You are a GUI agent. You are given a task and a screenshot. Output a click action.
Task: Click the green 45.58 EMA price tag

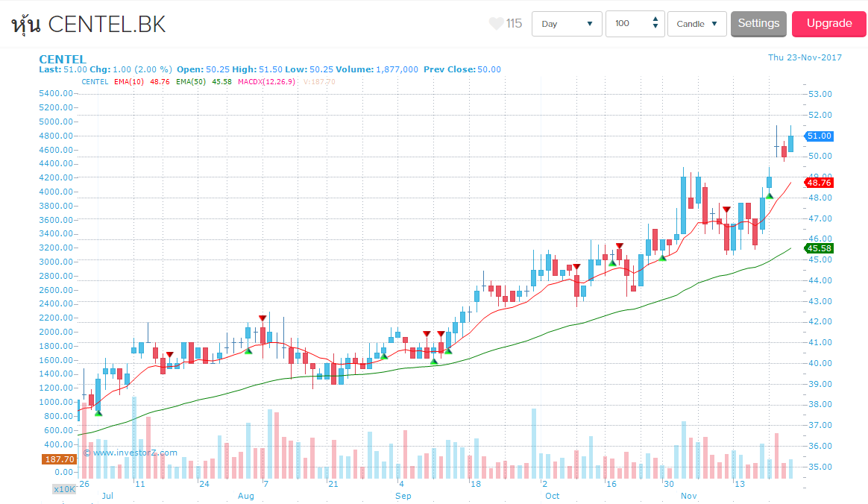[x=819, y=248]
